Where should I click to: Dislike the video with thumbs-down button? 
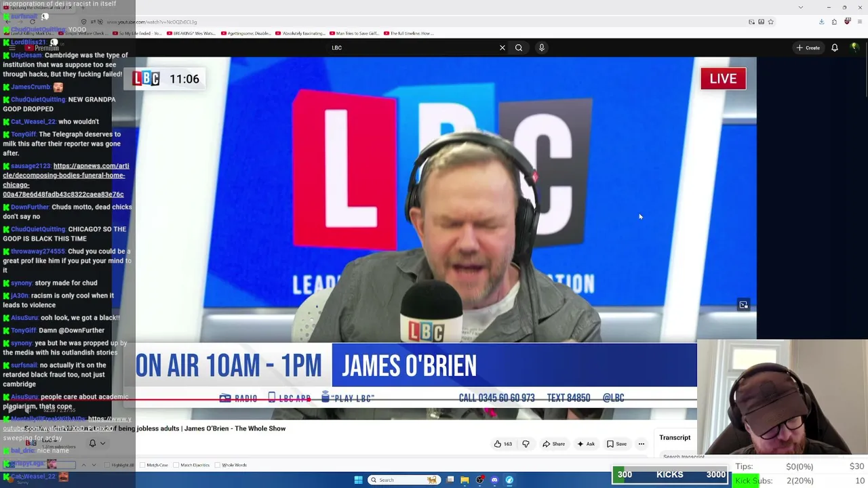(x=526, y=444)
